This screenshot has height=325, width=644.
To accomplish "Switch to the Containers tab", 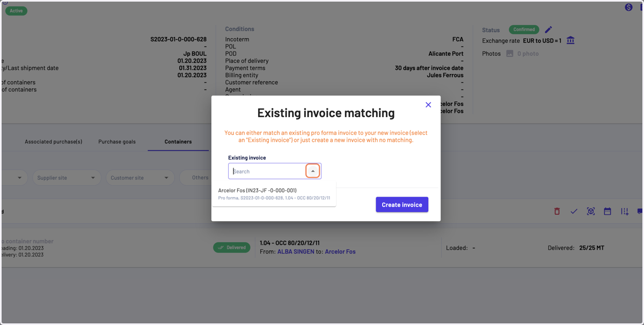I will pyautogui.click(x=178, y=142).
